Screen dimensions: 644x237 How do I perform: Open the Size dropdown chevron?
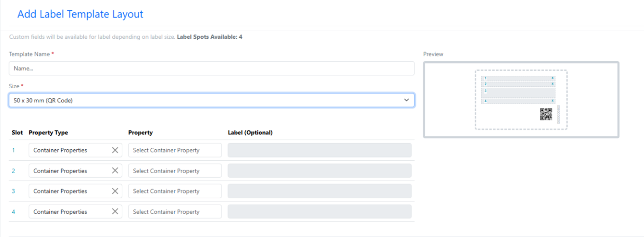(406, 100)
